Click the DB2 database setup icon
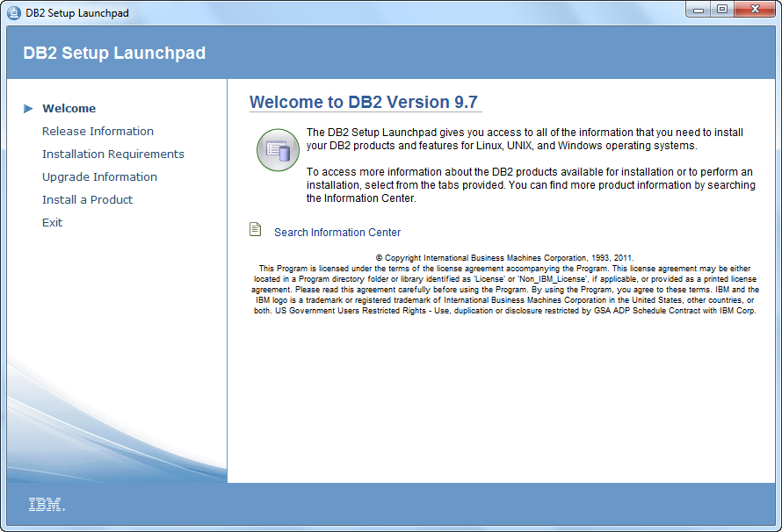Screen dimensions: 782x532 tap(278, 150)
